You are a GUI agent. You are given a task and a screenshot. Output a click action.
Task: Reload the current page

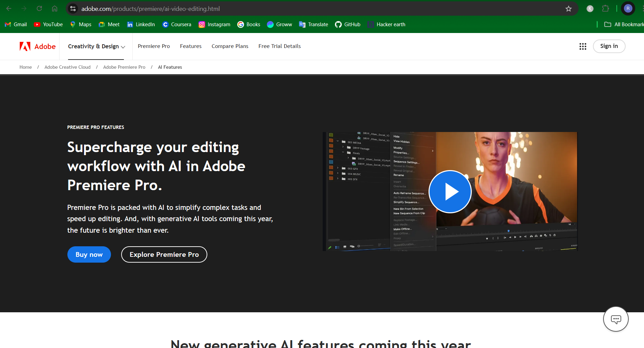pyautogui.click(x=39, y=9)
